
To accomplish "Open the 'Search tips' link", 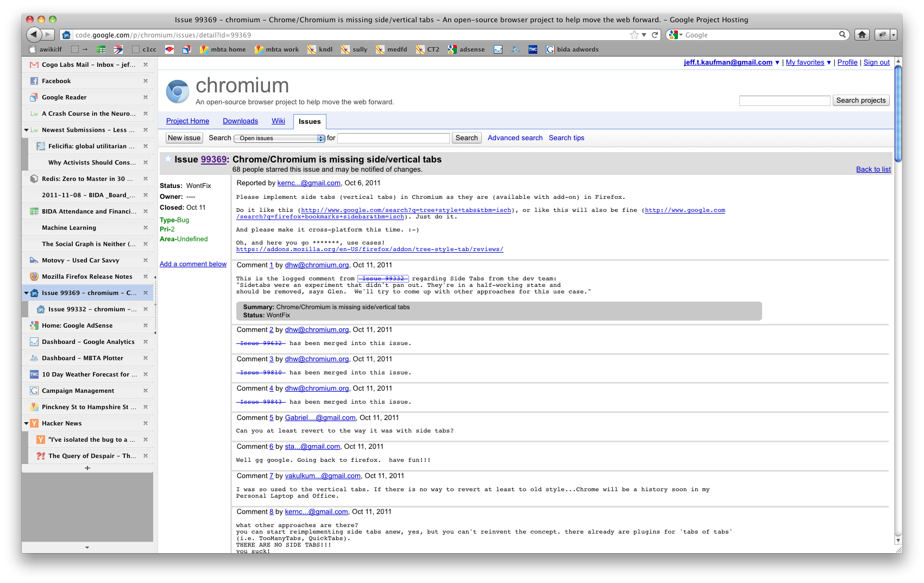I will 567,138.
